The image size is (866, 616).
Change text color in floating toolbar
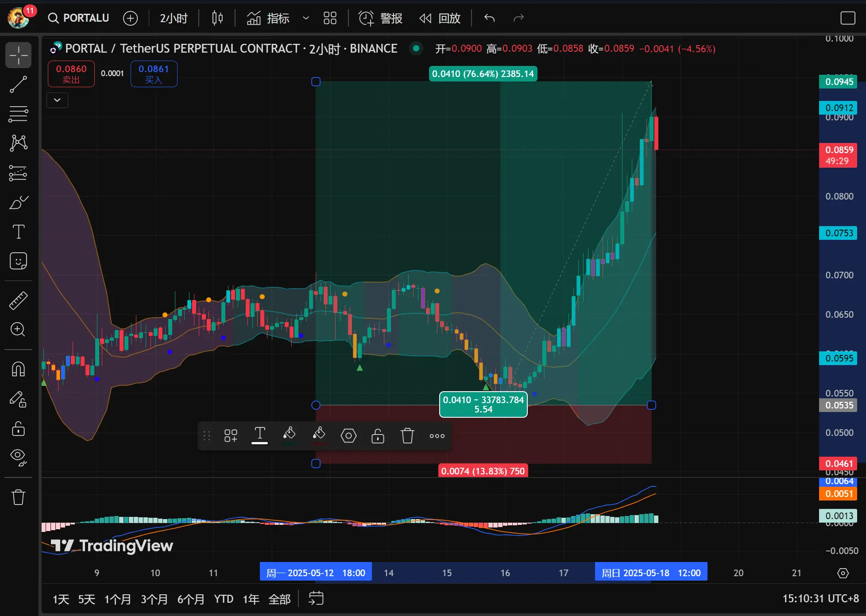click(260, 436)
